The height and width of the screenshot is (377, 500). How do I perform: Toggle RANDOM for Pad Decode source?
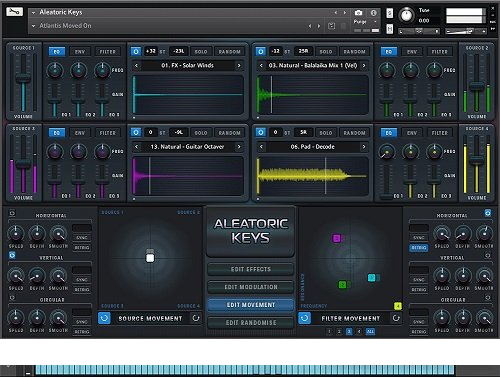tap(354, 133)
